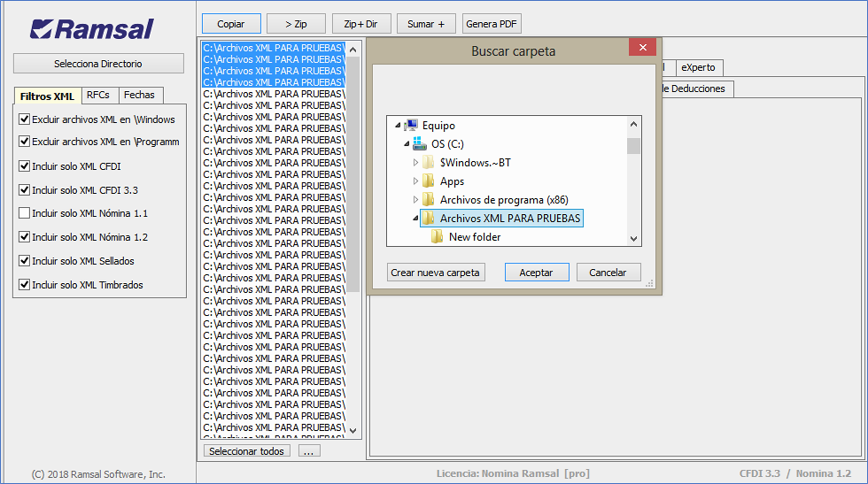Click the $Windows.~BT folder icon
The width and height of the screenshot is (868, 484).
428,163
